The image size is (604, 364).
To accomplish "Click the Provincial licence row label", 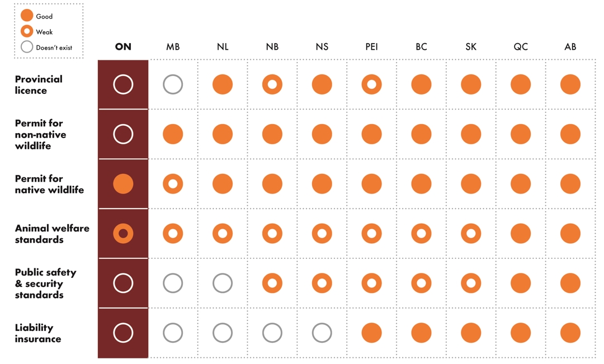I will coord(39,84).
